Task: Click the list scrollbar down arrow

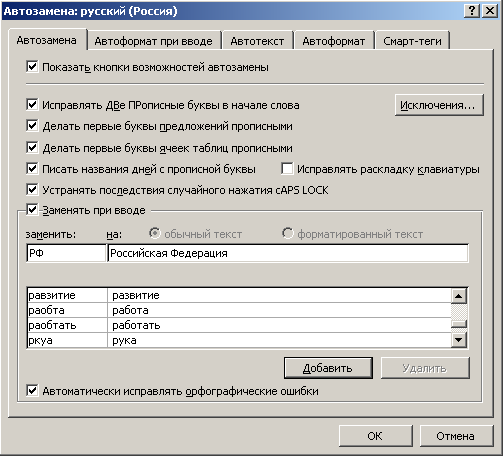Action: pos(459,340)
